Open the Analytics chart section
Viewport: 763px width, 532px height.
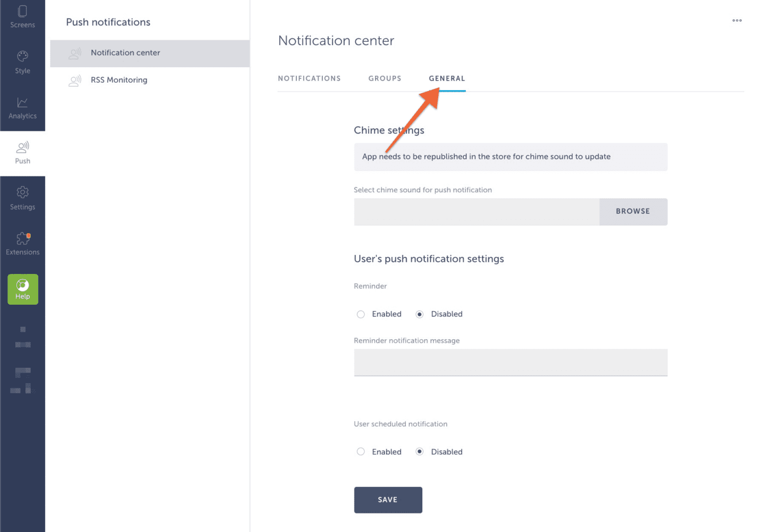(x=22, y=108)
